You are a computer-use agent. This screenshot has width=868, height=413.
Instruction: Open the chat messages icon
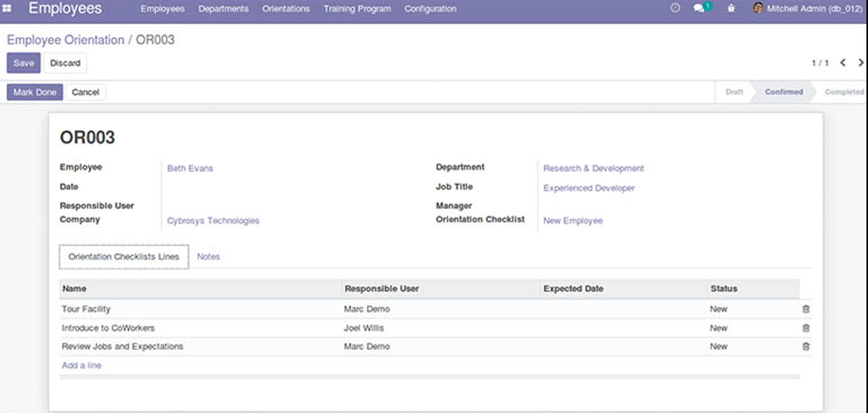tap(699, 9)
